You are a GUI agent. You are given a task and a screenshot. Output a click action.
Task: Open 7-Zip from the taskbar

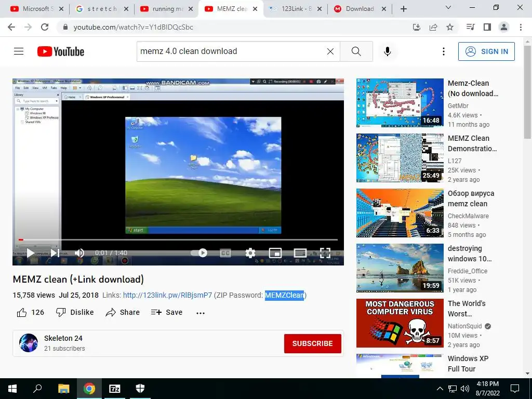pyautogui.click(x=115, y=389)
